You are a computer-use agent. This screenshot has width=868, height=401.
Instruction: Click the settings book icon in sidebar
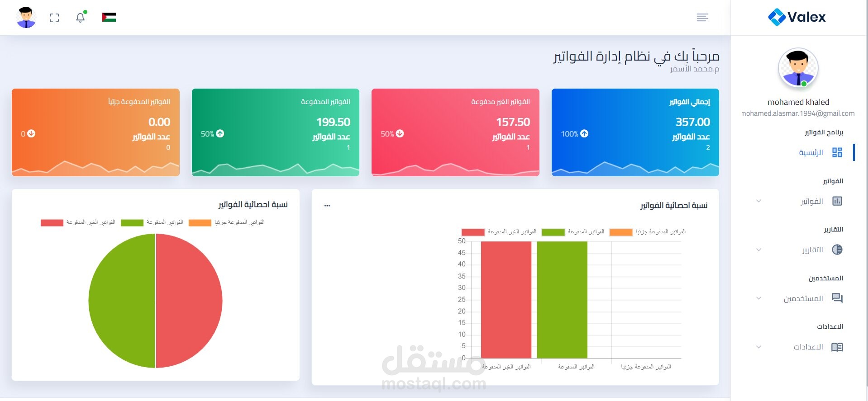[x=837, y=347]
